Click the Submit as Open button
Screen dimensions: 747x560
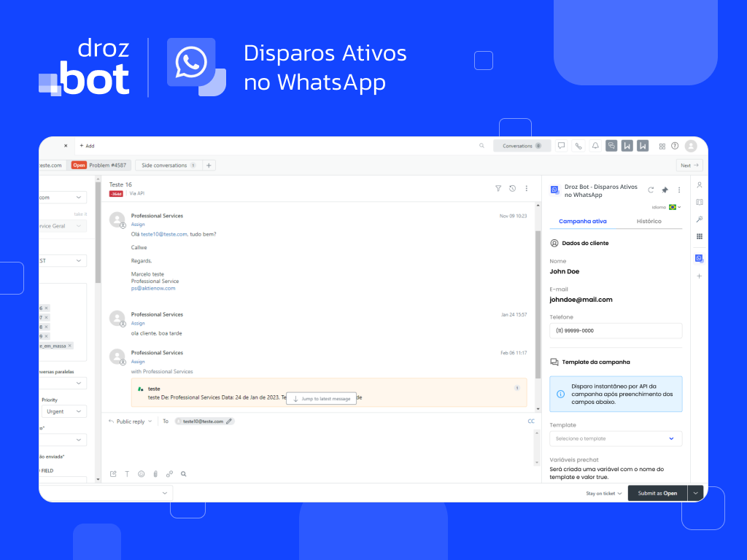coord(657,493)
